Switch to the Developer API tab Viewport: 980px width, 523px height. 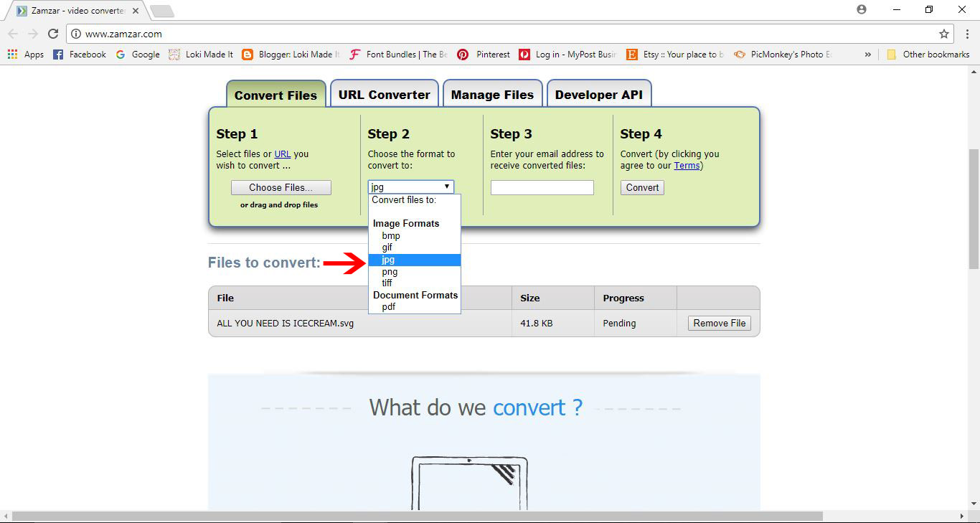click(x=599, y=94)
